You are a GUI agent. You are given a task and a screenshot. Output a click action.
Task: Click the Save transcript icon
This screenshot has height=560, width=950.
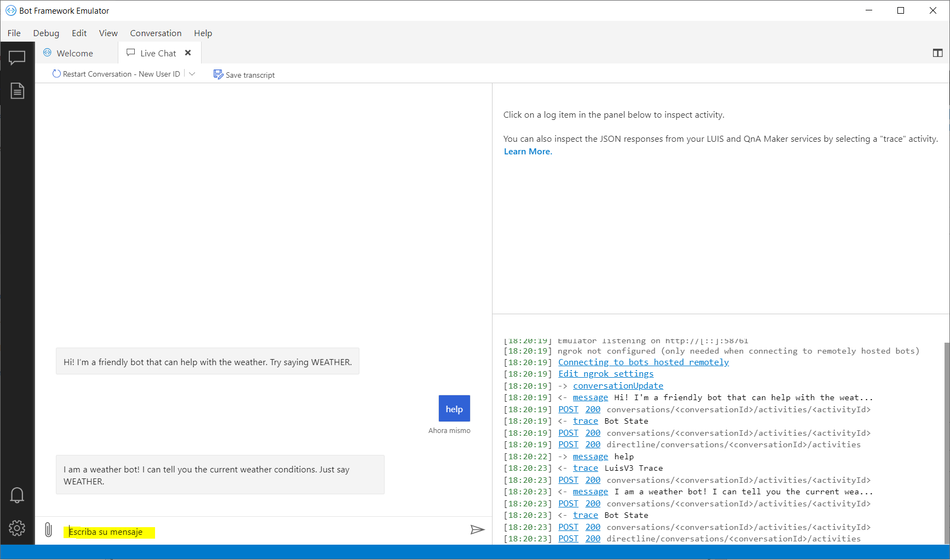218,74
